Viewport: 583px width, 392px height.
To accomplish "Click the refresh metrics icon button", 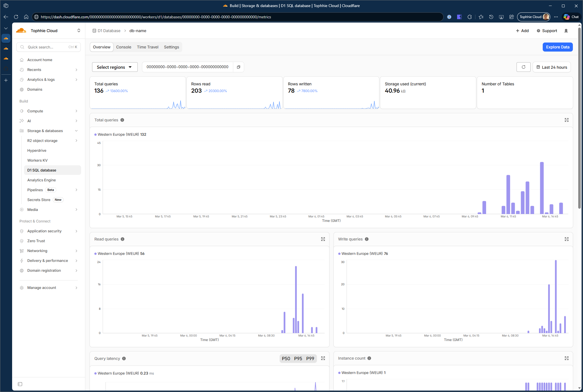I will point(523,67).
